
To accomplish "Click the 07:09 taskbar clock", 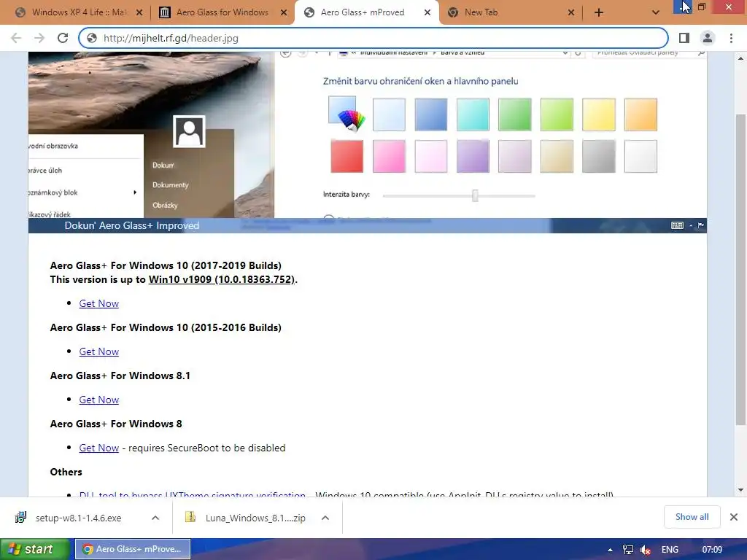I will (712, 550).
